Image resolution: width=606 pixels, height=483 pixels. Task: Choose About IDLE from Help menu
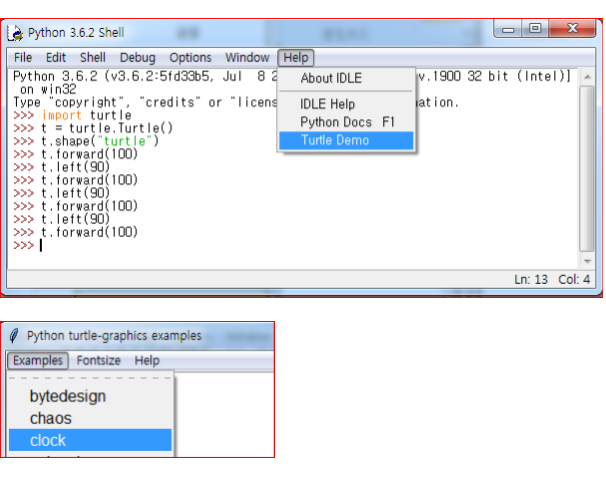[x=346, y=78]
